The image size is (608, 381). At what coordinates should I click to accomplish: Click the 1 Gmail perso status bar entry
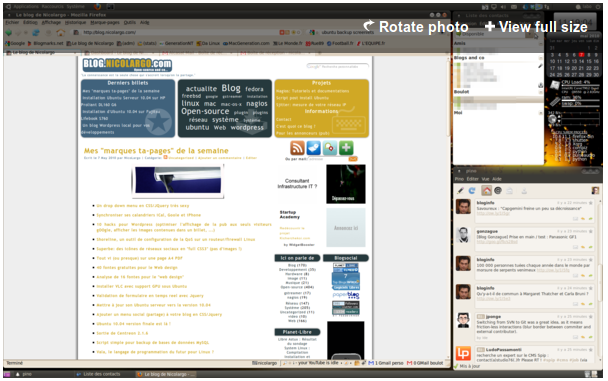coord(386,363)
